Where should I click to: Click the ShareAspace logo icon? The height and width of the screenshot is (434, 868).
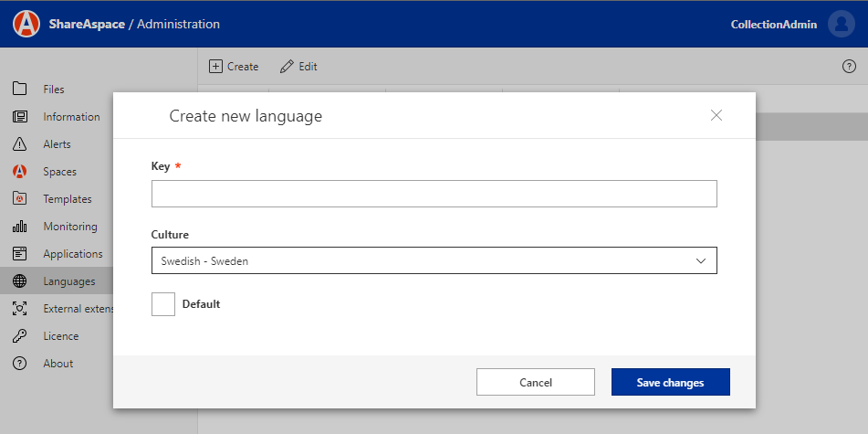[26, 24]
